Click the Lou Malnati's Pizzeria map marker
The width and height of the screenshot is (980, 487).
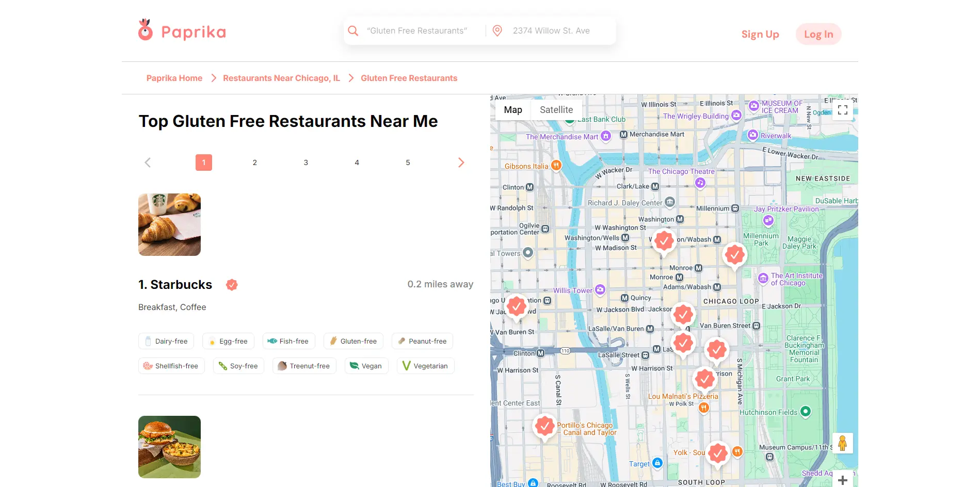click(703, 408)
